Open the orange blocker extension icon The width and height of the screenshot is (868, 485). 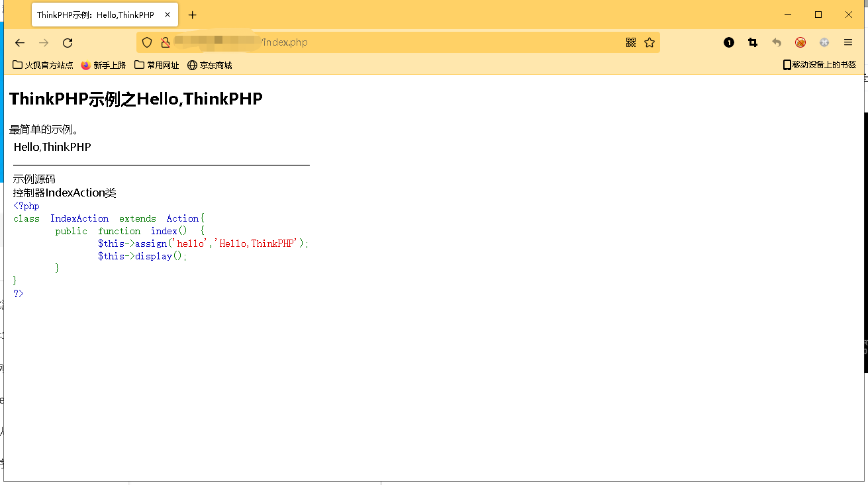pos(800,42)
